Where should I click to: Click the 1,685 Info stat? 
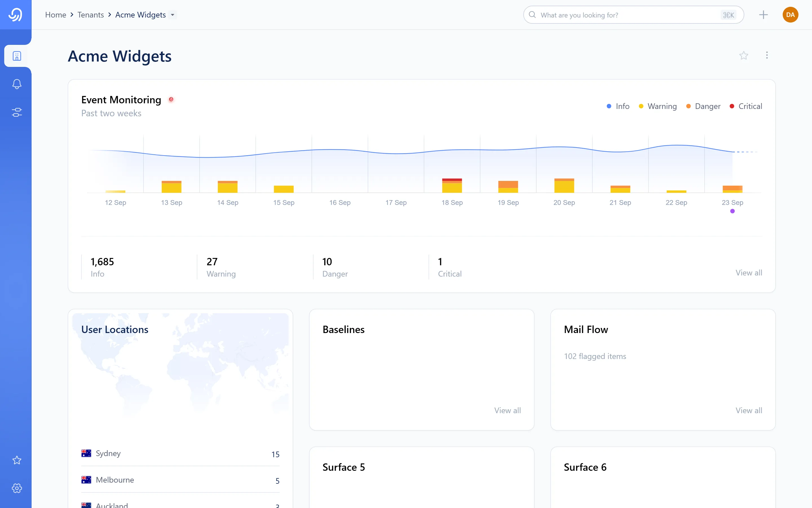(102, 267)
